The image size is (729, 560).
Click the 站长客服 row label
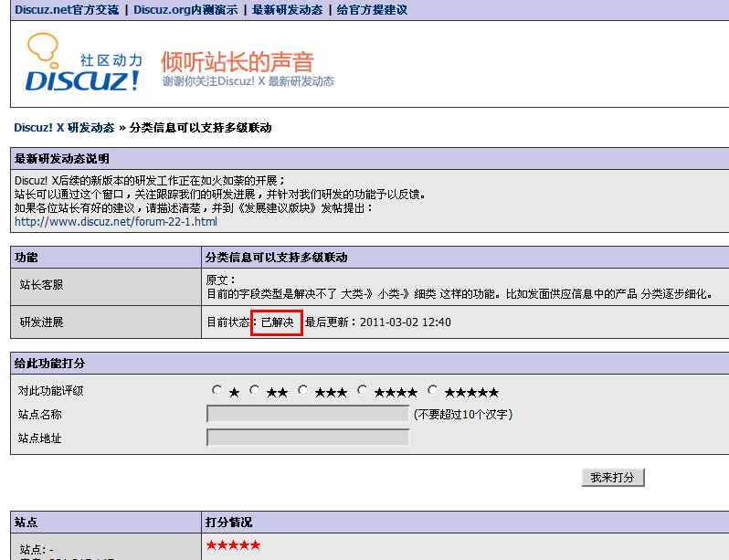(x=41, y=285)
